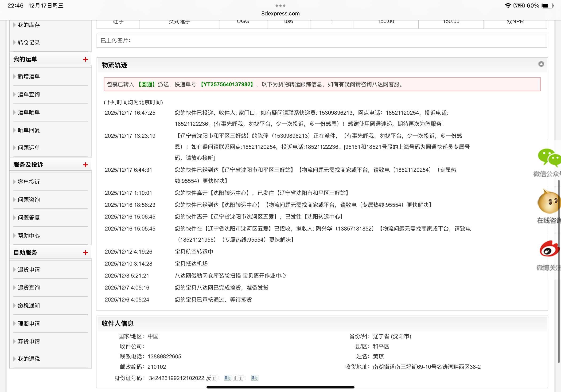This screenshot has height=392, width=561.
Task: Open 退货申请 sidebar item
Action: click(x=29, y=270)
